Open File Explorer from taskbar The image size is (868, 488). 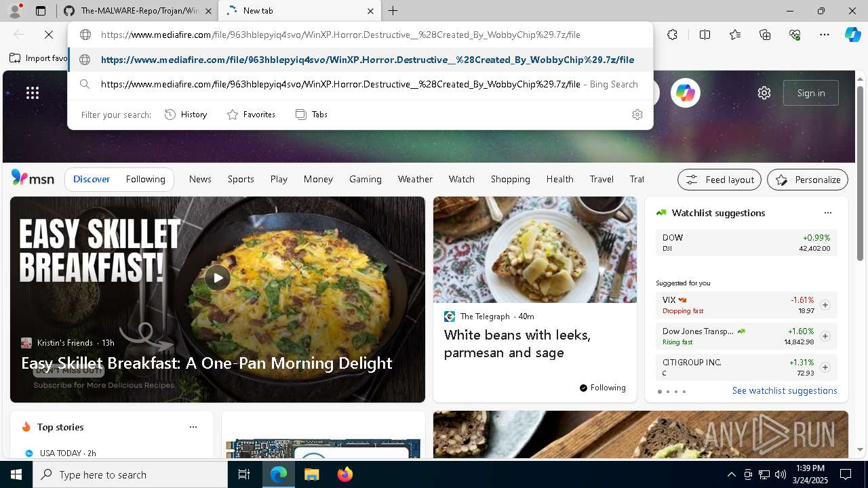point(311,474)
